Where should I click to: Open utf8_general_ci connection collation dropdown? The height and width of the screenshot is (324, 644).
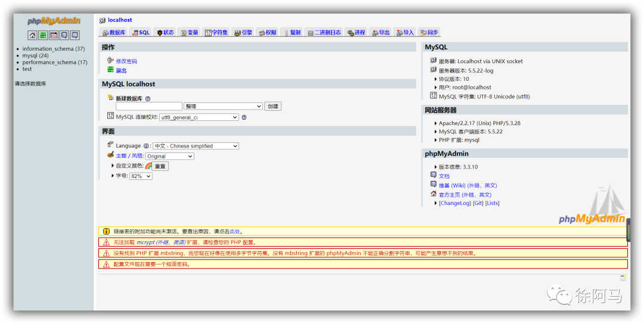point(199,117)
